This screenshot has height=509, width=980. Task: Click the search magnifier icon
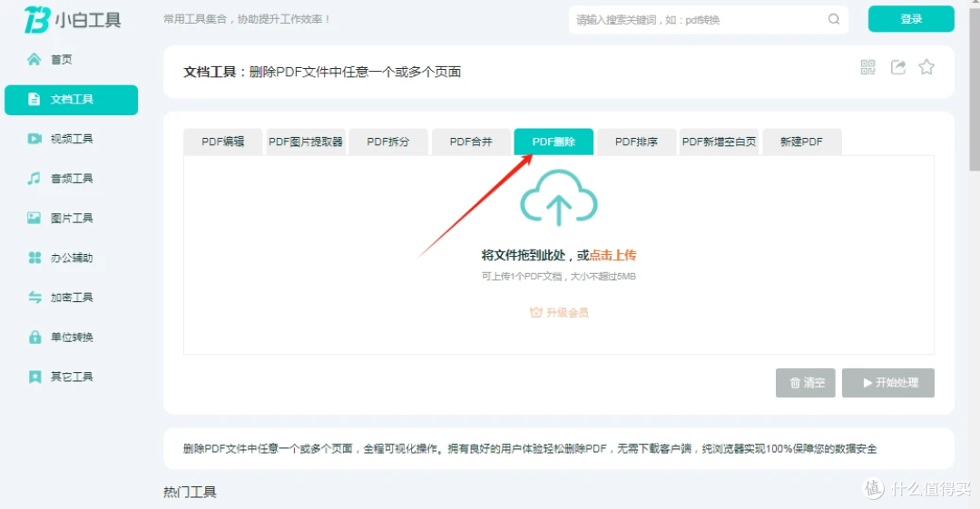pos(834,19)
